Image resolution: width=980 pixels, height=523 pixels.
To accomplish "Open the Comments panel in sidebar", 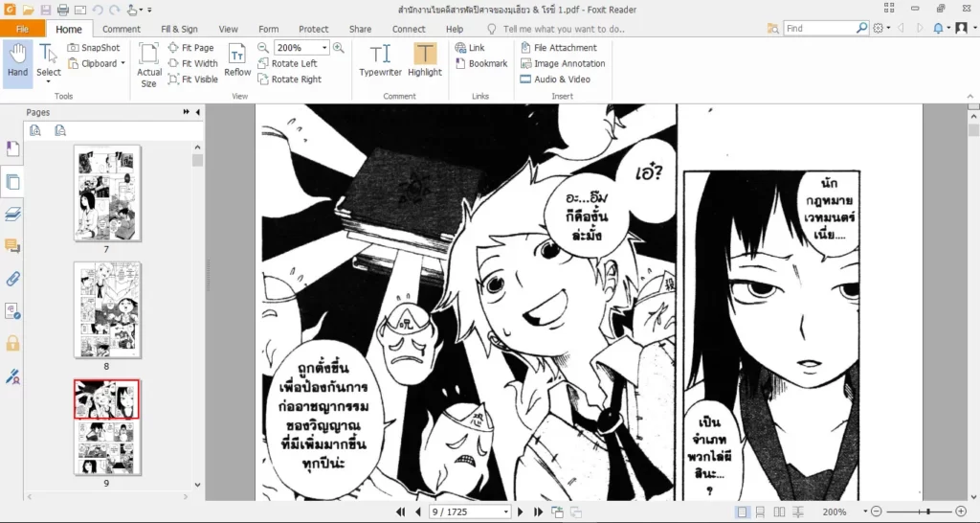I will 12,246.
